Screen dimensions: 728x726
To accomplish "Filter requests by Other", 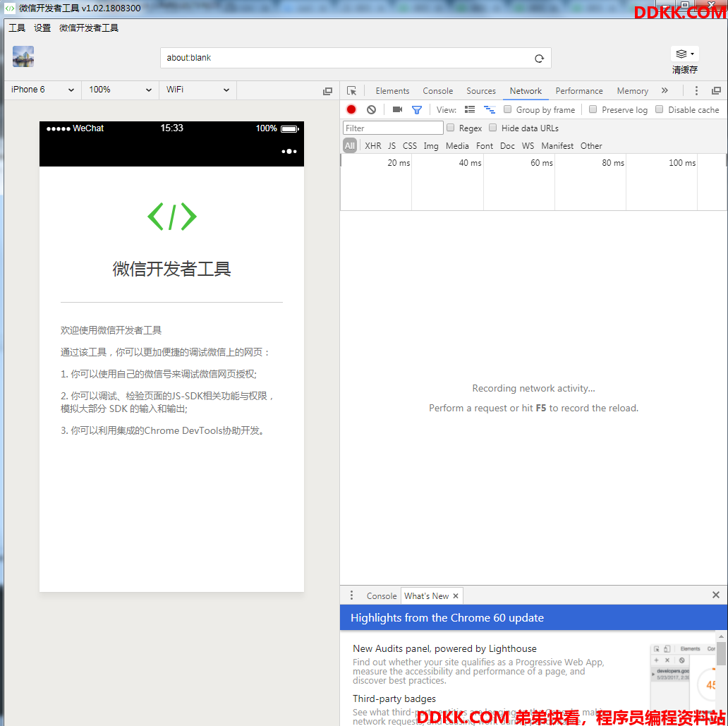I will click(x=591, y=146).
